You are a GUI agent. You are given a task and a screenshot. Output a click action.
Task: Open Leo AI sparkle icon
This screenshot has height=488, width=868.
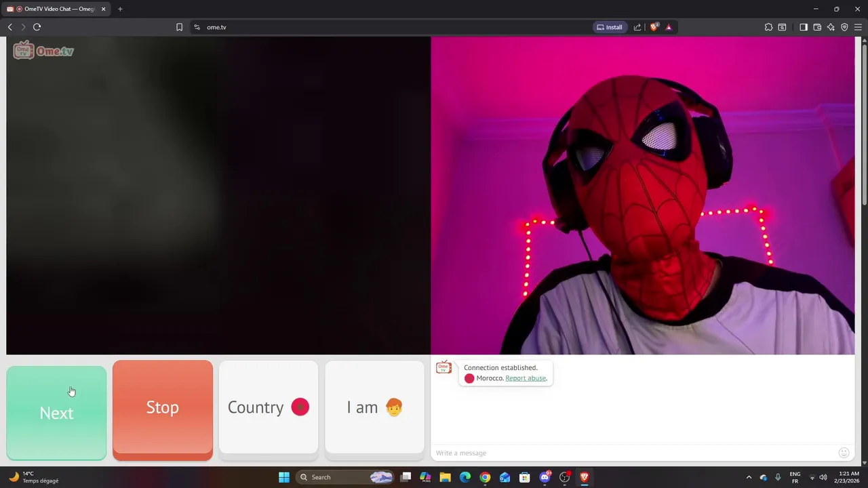tap(831, 27)
